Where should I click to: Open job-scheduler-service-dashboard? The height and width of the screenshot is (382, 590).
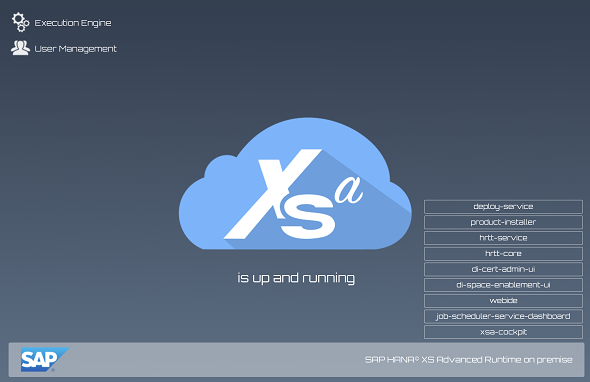click(503, 317)
